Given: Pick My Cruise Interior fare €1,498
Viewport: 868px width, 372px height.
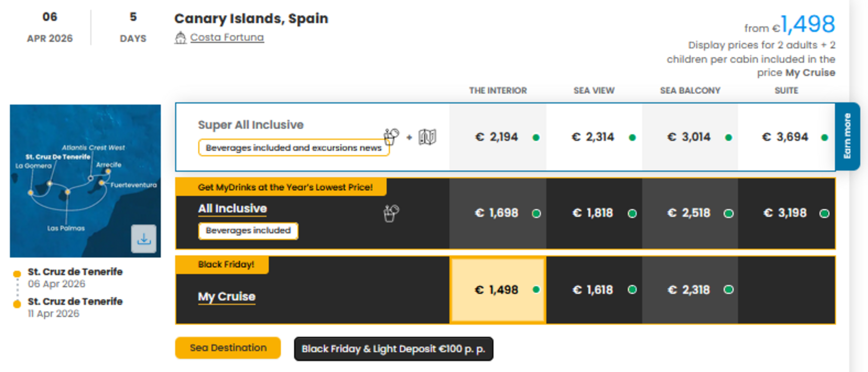Looking at the screenshot, I should point(497,290).
